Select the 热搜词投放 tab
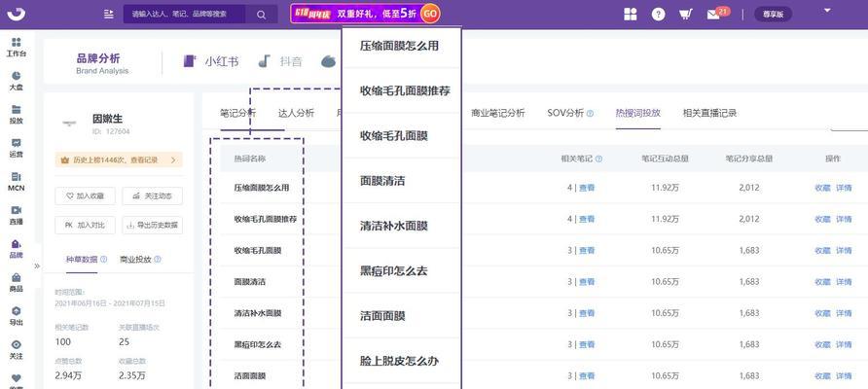This screenshot has height=389, width=868. pyautogui.click(x=637, y=113)
